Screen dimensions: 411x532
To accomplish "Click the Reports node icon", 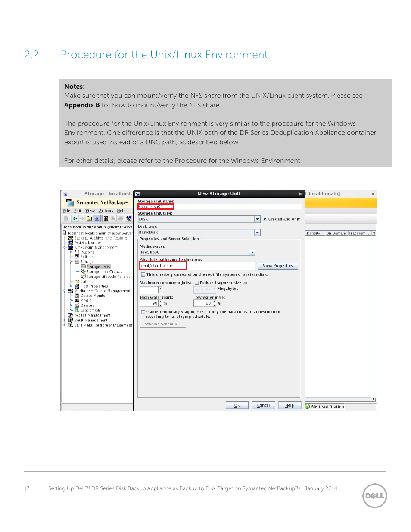I will coord(77,252).
